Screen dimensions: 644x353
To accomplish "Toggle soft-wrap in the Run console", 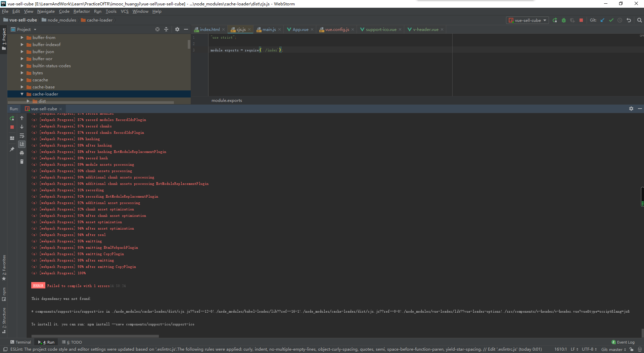I will [22, 135].
